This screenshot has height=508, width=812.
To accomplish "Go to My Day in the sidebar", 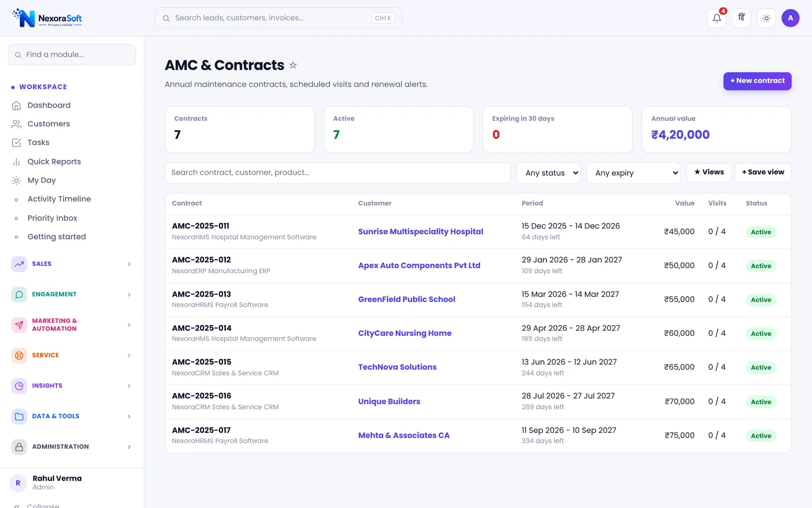I will click(42, 180).
